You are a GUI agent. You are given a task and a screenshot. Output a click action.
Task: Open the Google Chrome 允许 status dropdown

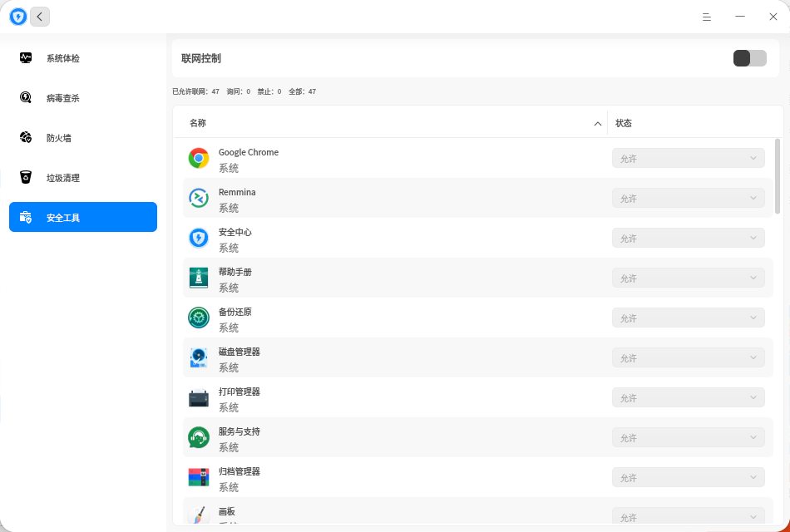[689, 158]
